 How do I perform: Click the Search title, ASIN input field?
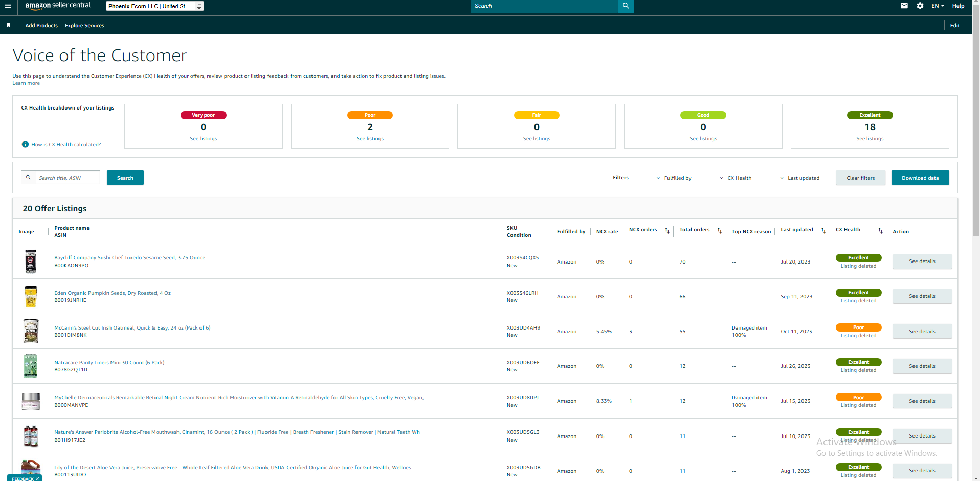(68, 178)
